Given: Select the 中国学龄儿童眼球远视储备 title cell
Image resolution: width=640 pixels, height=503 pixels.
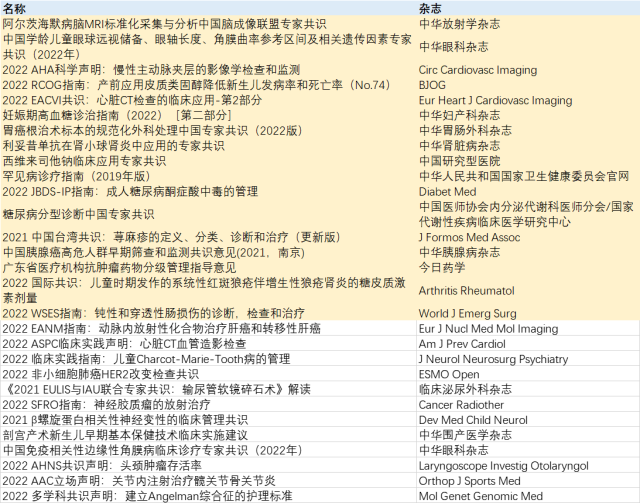Looking at the screenshot, I should (208, 47).
